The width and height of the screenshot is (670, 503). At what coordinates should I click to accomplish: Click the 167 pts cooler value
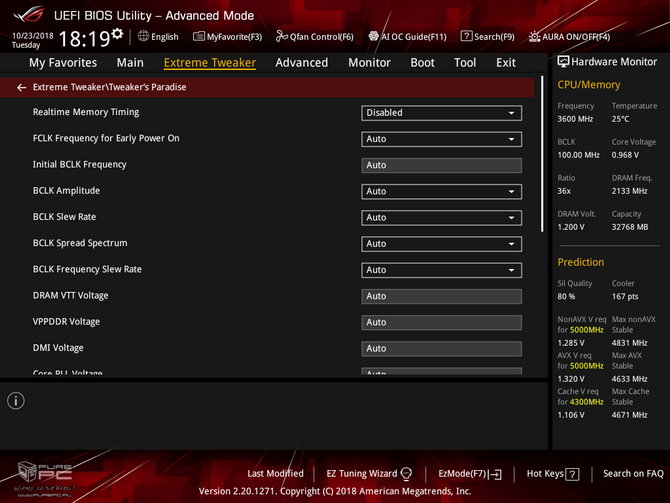point(625,296)
